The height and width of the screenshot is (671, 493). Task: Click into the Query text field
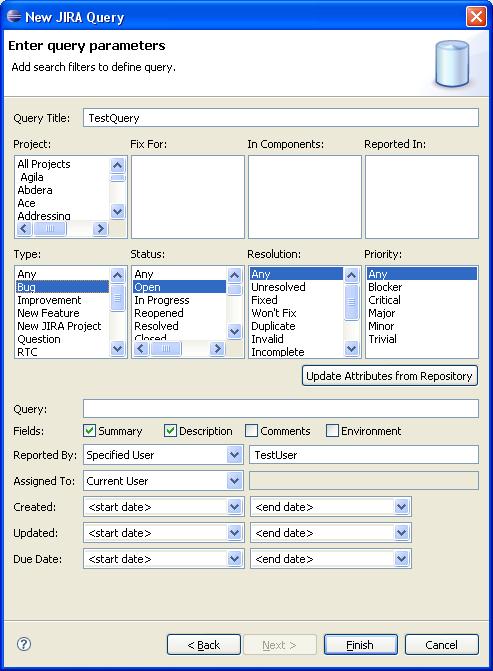(281, 409)
